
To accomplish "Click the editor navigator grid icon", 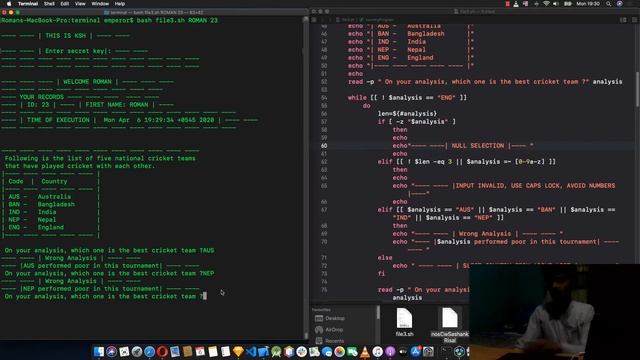I will click(314, 20).
